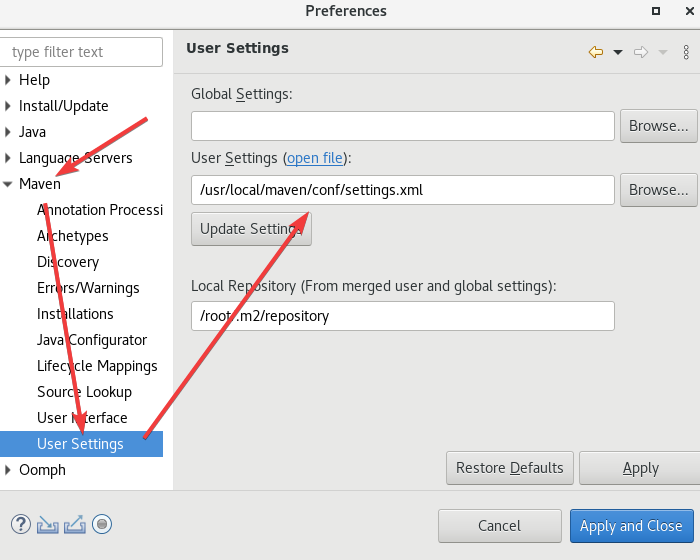Screen dimensions: 700x560
Task: Click the Apply button
Action: 640,468
